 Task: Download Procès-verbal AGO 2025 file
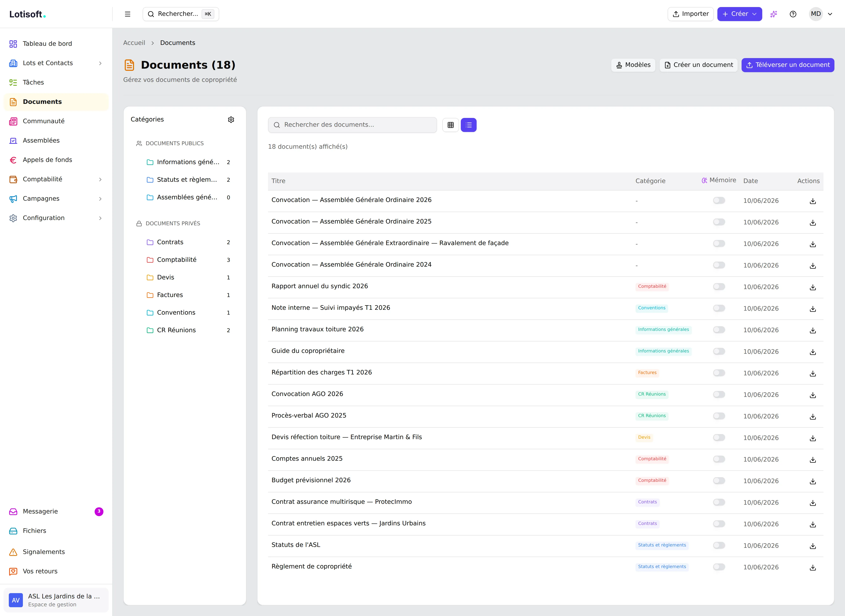tap(813, 417)
